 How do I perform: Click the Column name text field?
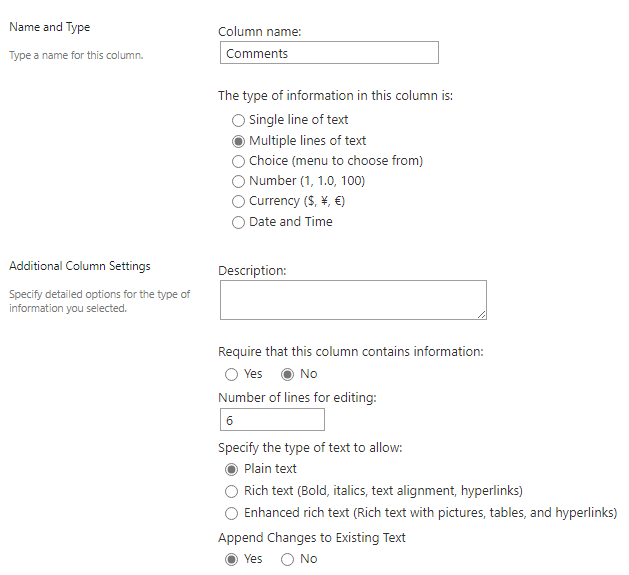click(328, 53)
